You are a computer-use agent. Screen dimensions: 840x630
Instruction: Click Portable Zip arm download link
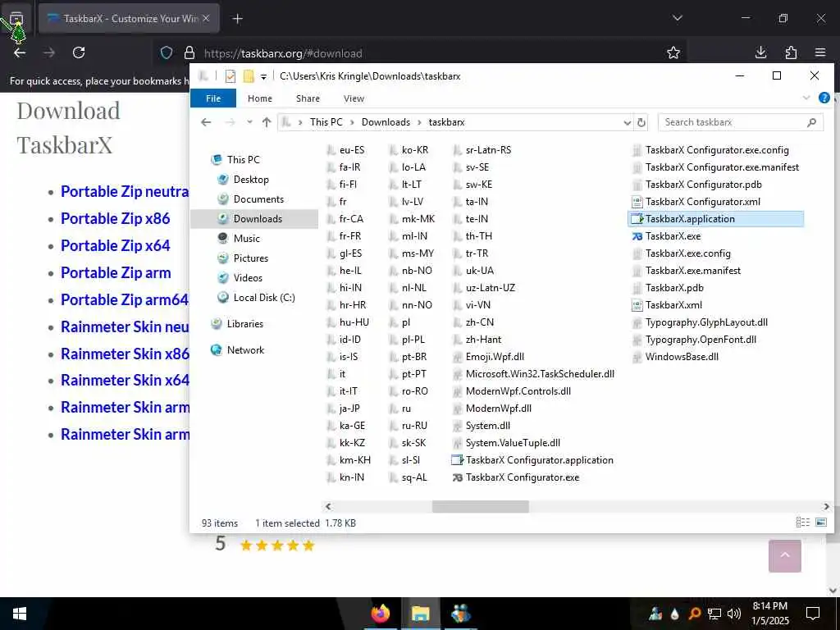(116, 272)
